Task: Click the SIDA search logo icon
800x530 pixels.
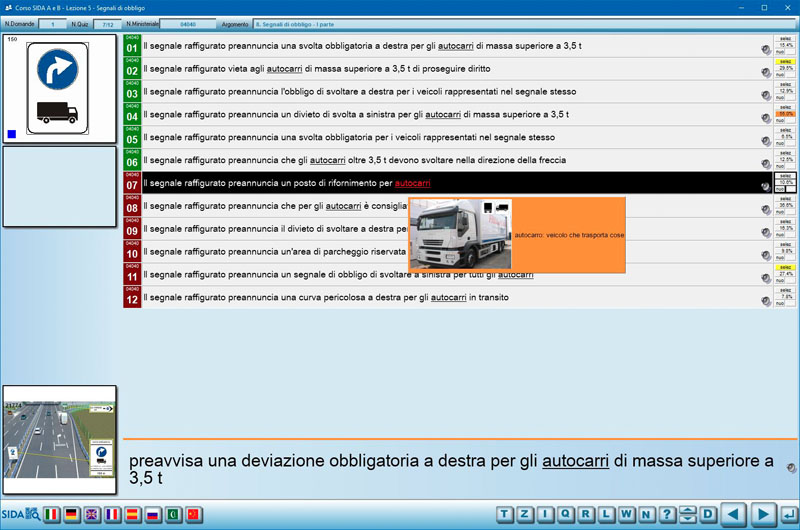Action: [20, 514]
